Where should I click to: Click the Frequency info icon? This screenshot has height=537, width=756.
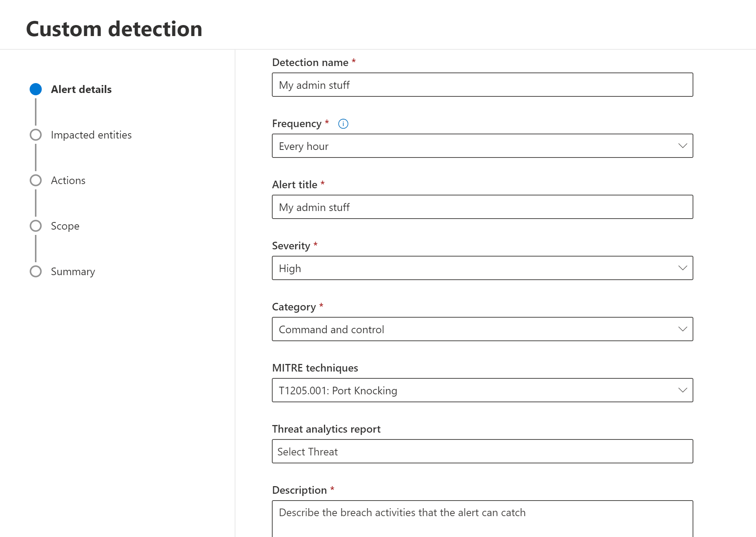[x=343, y=124]
